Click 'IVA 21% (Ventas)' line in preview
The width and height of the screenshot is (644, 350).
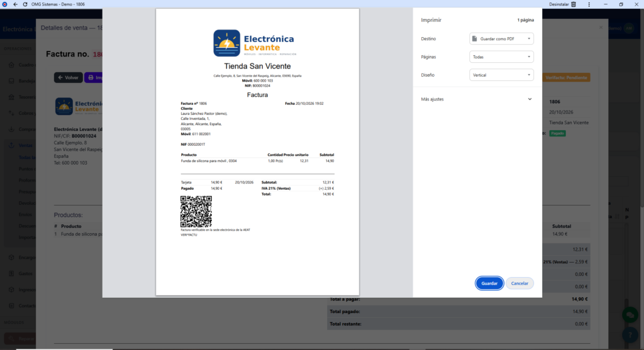[297, 189]
